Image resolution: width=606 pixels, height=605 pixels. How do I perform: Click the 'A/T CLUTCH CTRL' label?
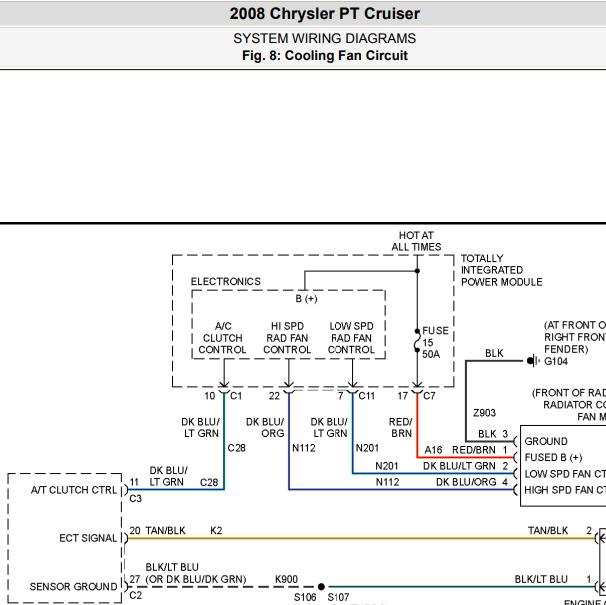pyautogui.click(x=74, y=490)
